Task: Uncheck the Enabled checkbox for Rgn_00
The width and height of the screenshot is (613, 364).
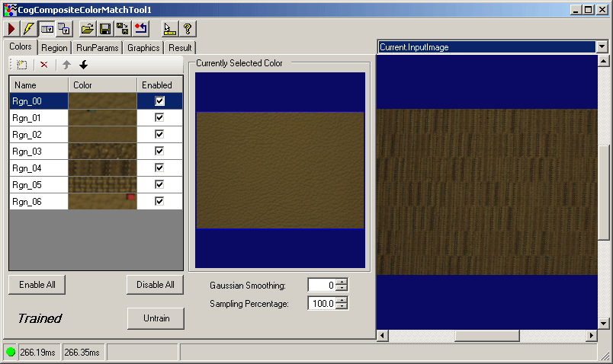Action: (x=160, y=101)
